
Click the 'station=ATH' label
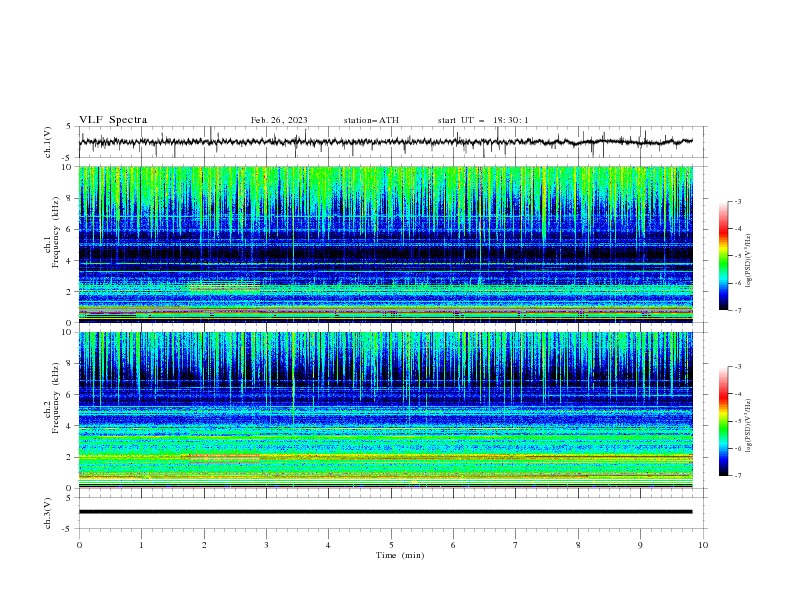(x=371, y=120)
